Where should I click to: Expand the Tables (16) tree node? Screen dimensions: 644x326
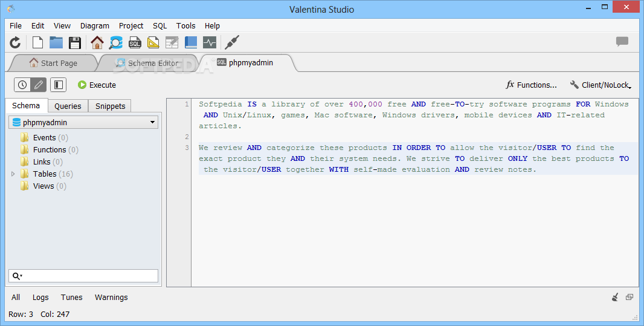point(13,174)
